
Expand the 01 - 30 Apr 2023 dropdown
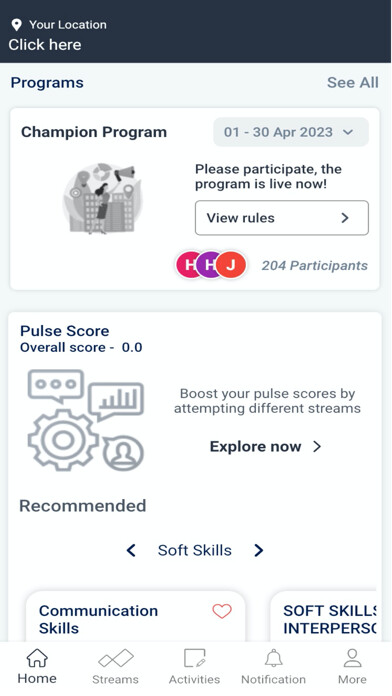pyautogui.click(x=291, y=132)
